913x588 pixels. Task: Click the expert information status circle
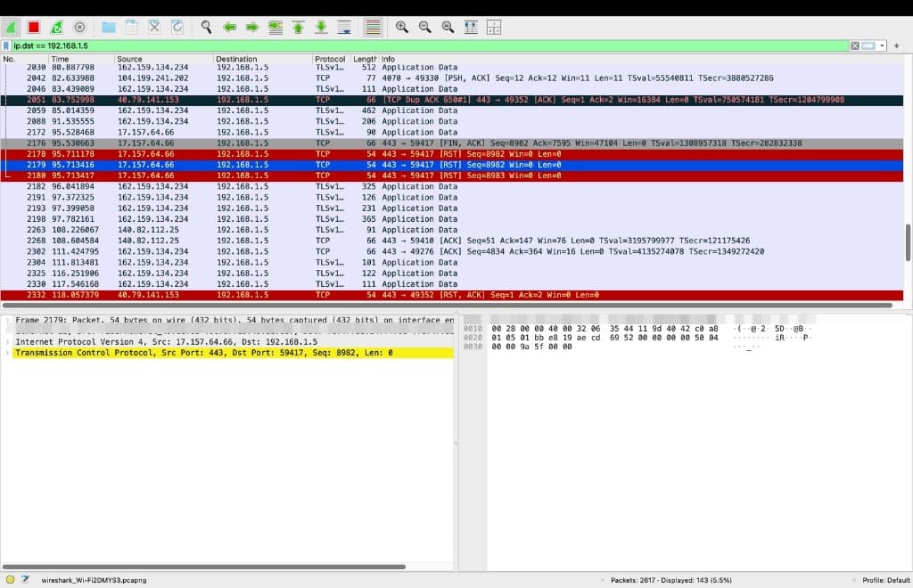coord(10,579)
